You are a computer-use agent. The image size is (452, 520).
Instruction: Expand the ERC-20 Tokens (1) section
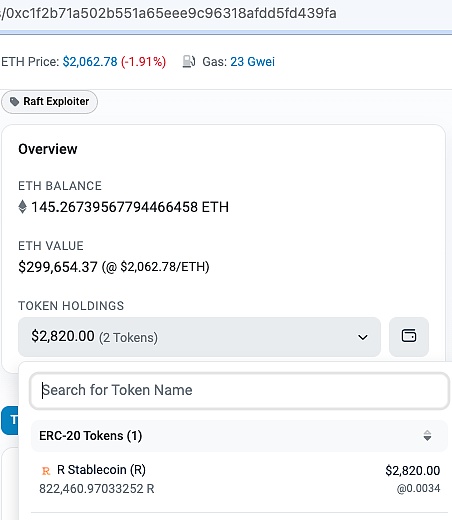(239, 436)
